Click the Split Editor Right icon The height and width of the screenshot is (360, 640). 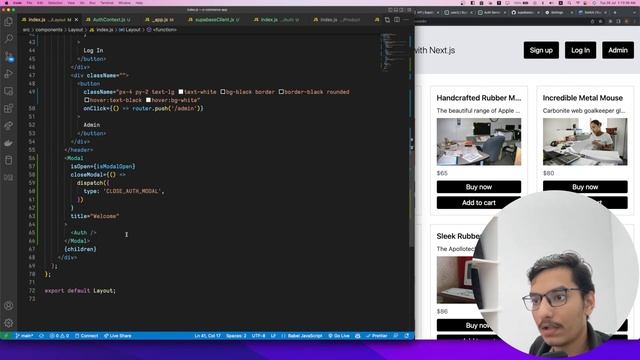pos(397,20)
